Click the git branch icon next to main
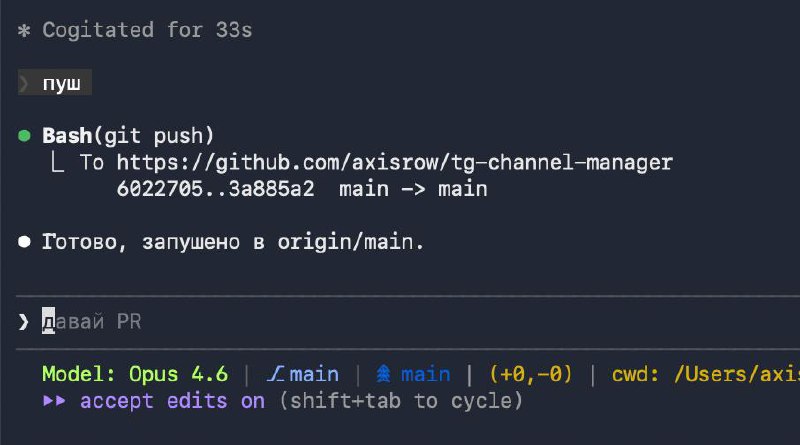 (x=276, y=375)
